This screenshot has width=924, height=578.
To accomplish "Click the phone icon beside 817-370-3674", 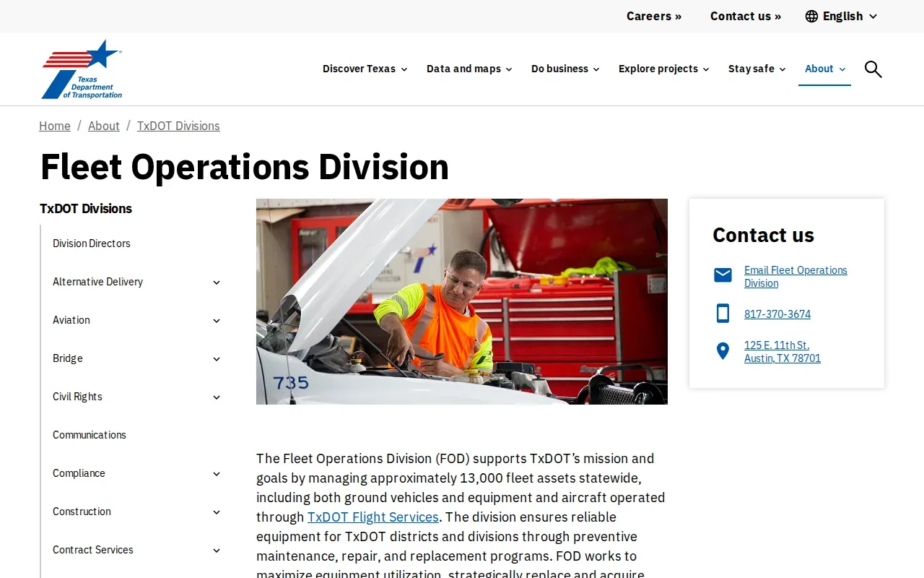I will pos(723,314).
